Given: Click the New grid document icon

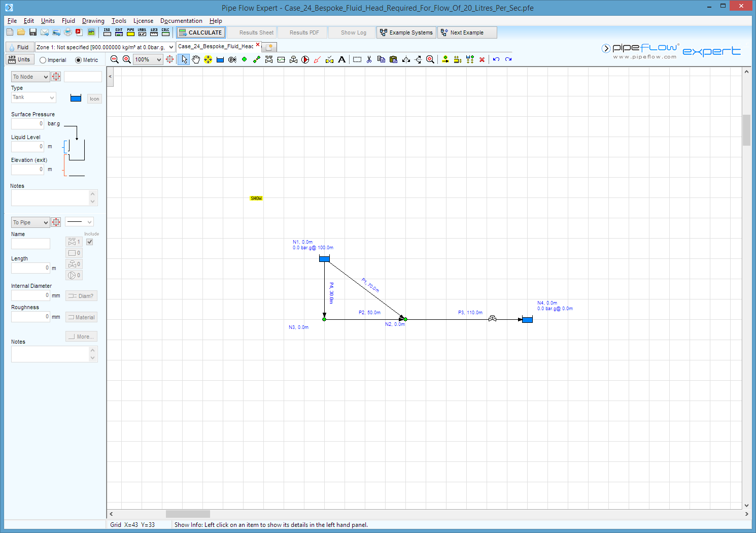Looking at the screenshot, I should [10, 32].
